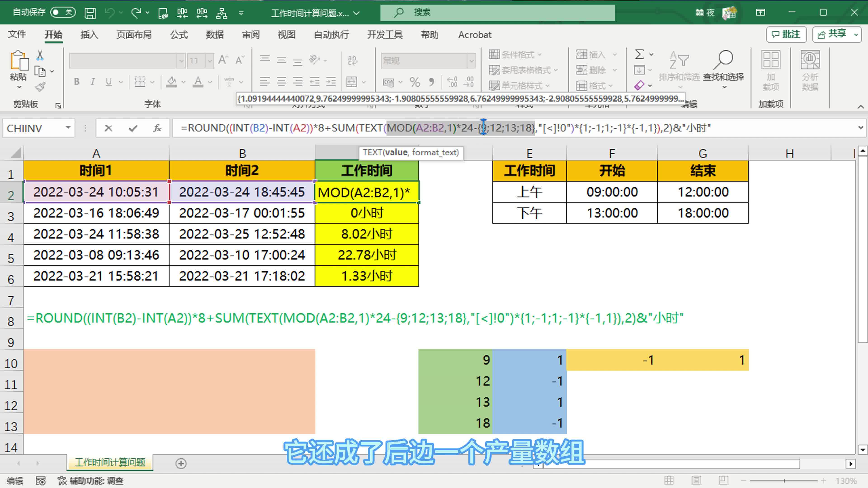Open the Developer (开发工具) tab

coord(385,34)
